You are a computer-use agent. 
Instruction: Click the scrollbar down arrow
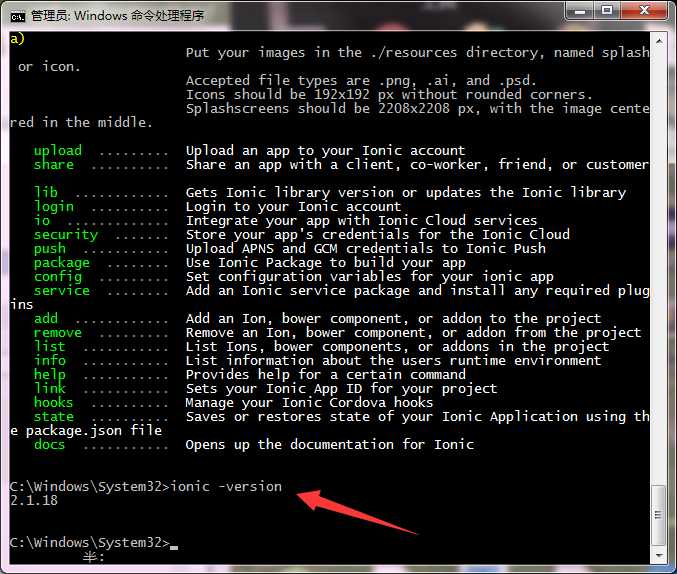click(x=659, y=555)
